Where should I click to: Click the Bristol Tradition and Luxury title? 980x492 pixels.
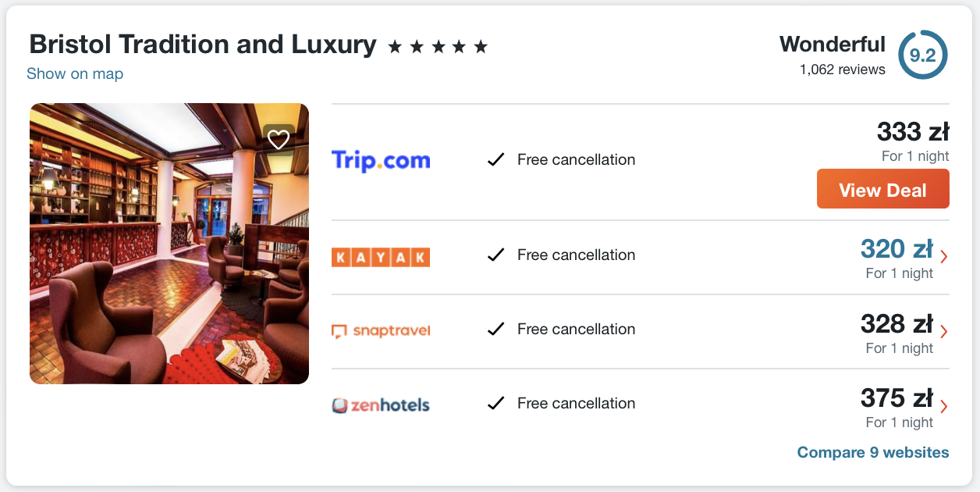pos(203,45)
